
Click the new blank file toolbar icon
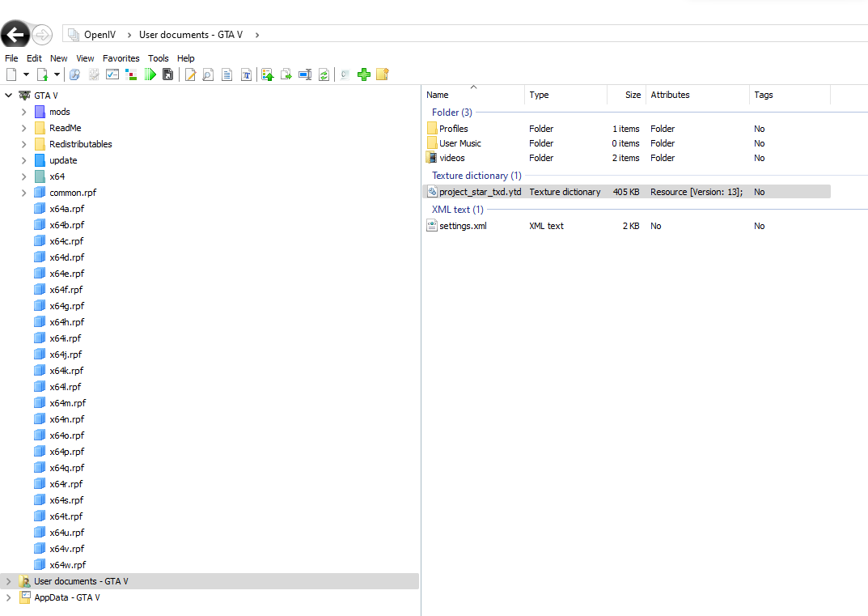click(11, 74)
